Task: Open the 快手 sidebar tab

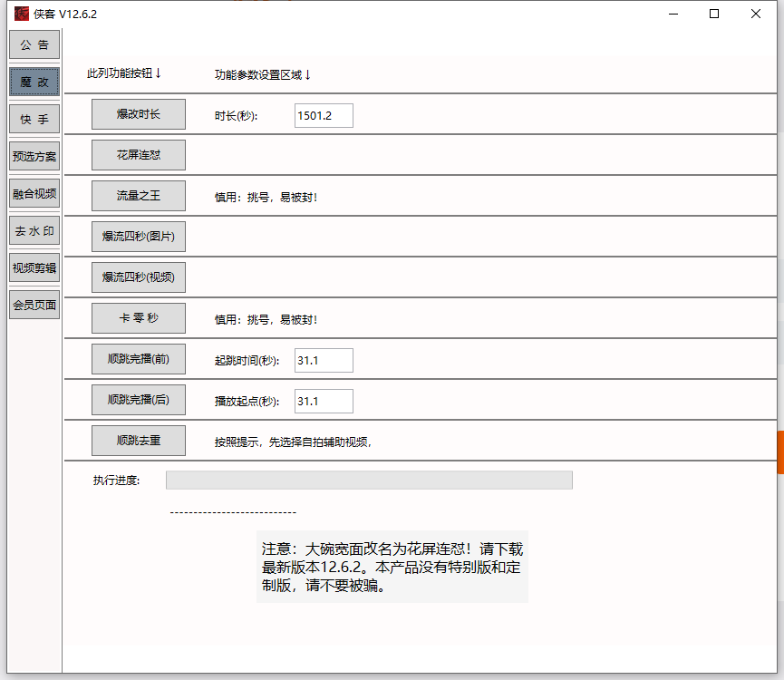Action: click(x=34, y=120)
